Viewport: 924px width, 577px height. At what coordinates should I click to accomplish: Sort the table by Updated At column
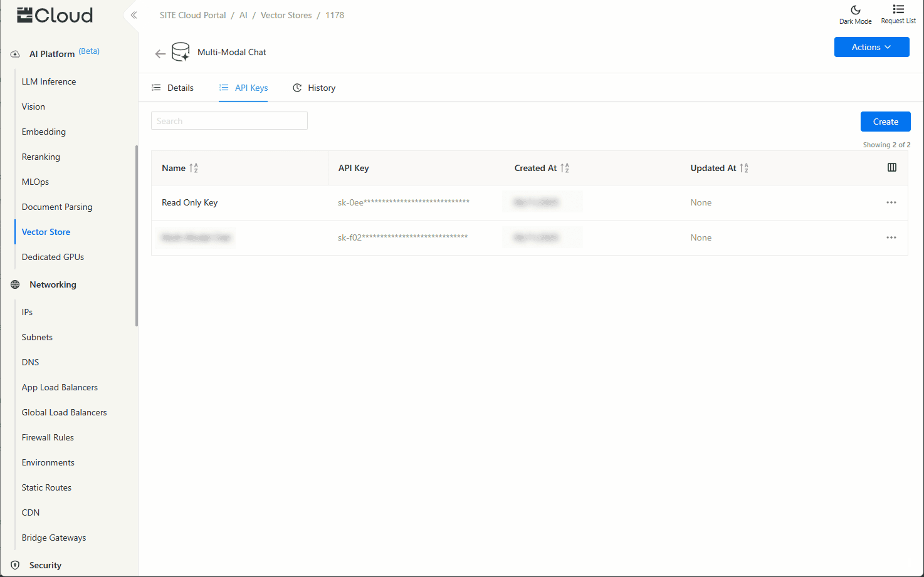(744, 168)
